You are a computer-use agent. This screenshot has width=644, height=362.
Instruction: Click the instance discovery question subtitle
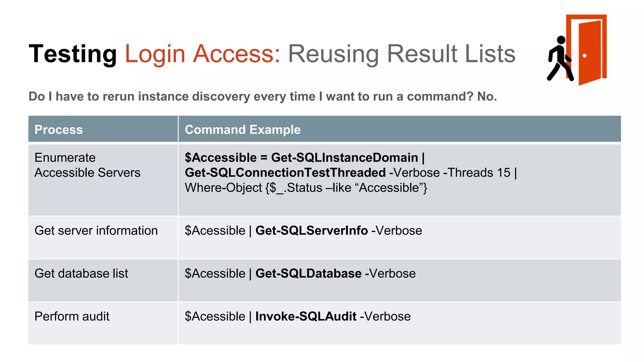(263, 96)
